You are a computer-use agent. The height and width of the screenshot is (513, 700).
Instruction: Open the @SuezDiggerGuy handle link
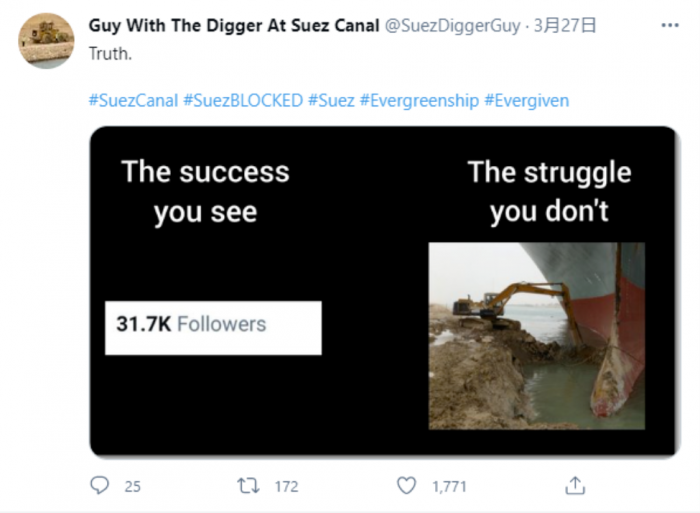click(x=453, y=25)
